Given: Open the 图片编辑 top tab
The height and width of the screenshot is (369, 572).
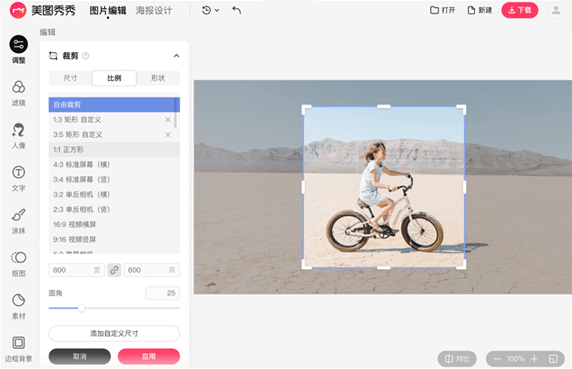Looking at the screenshot, I should (x=108, y=11).
